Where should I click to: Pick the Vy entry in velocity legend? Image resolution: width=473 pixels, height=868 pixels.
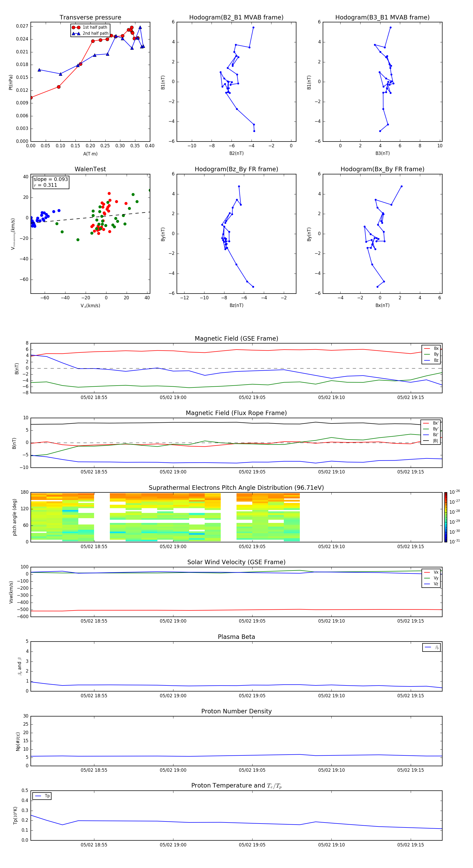(431, 578)
